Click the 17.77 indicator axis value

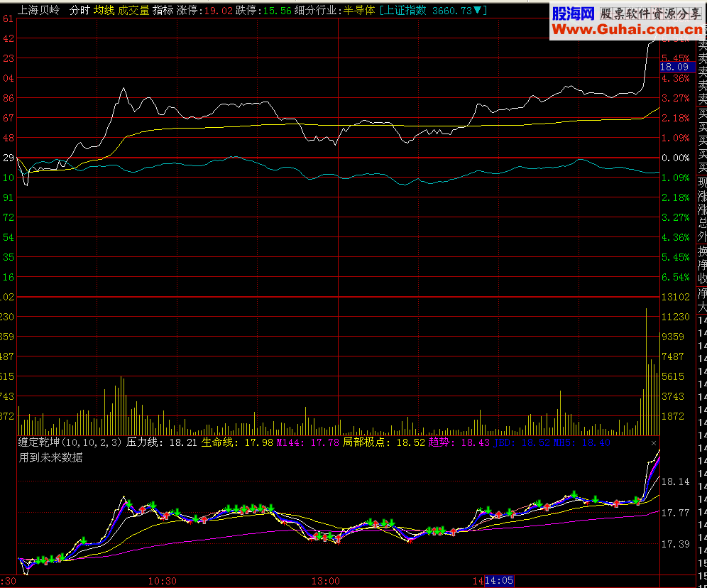[676, 513]
